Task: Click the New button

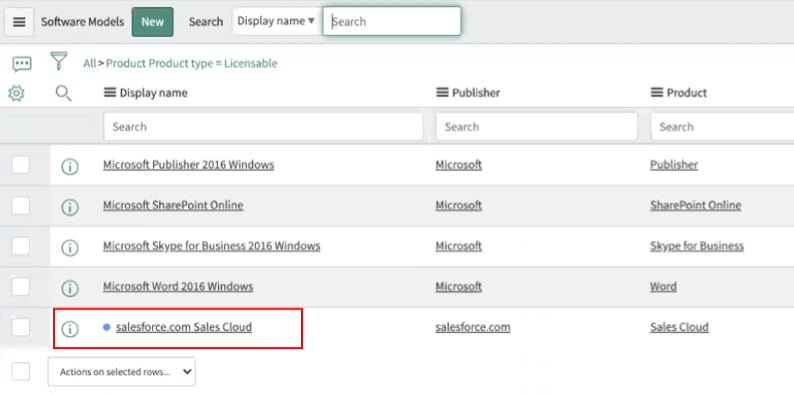Action: click(x=152, y=22)
